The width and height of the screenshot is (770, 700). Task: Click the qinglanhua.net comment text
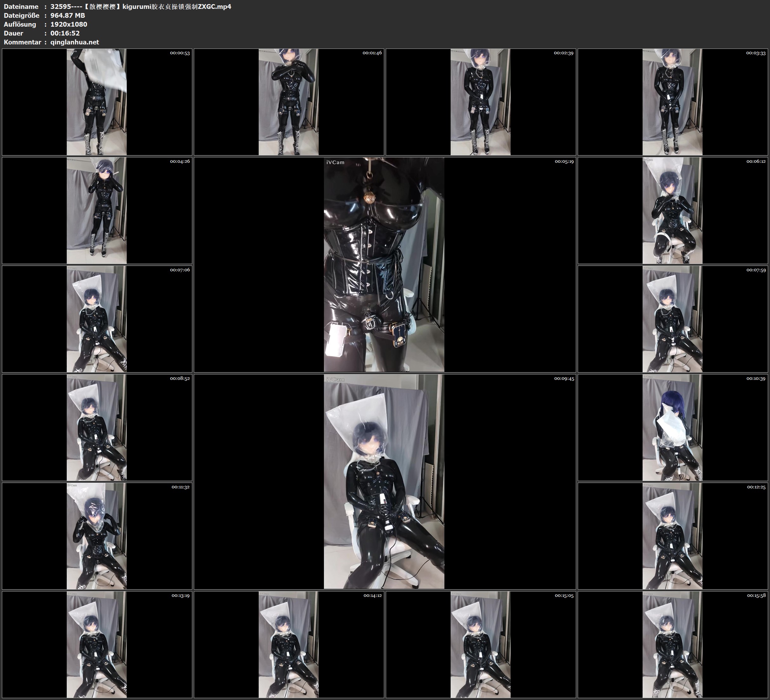(75, 42)
